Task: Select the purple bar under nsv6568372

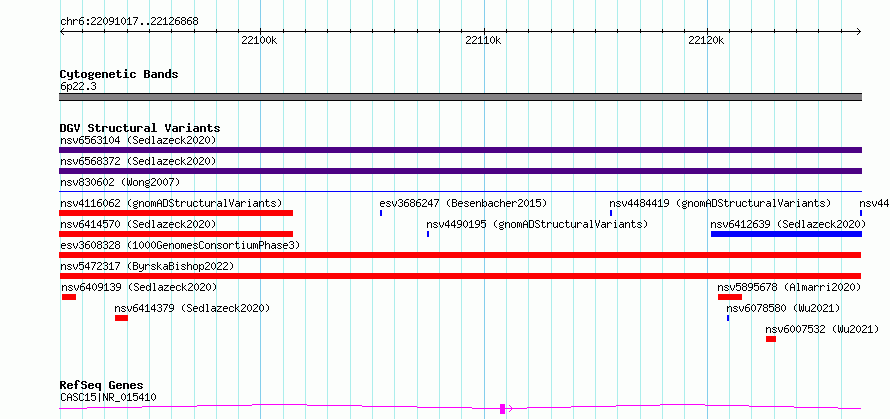Action: coord(460,171)
